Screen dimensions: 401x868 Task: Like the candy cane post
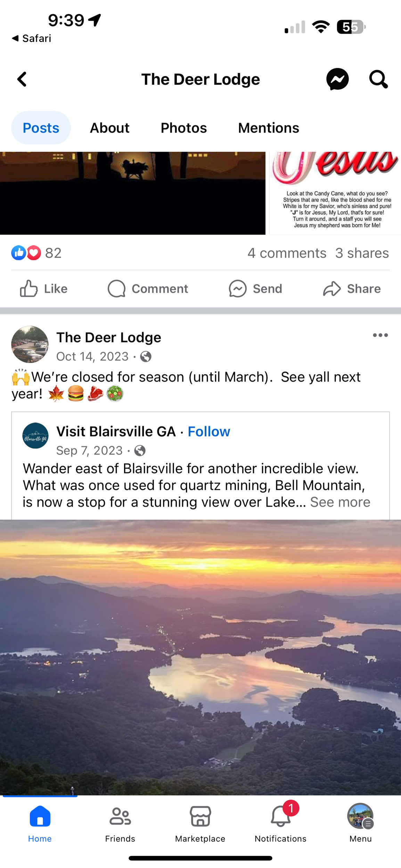tap(43, 289)
